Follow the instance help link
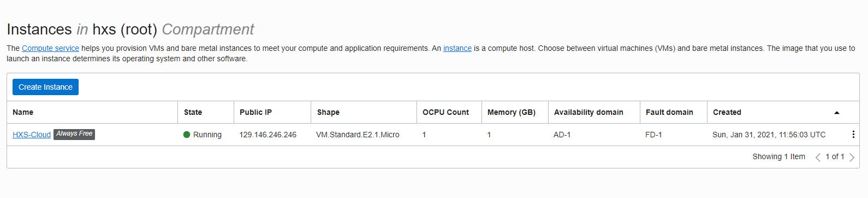This screenshot has height=198, width=868. pos(457,48)
